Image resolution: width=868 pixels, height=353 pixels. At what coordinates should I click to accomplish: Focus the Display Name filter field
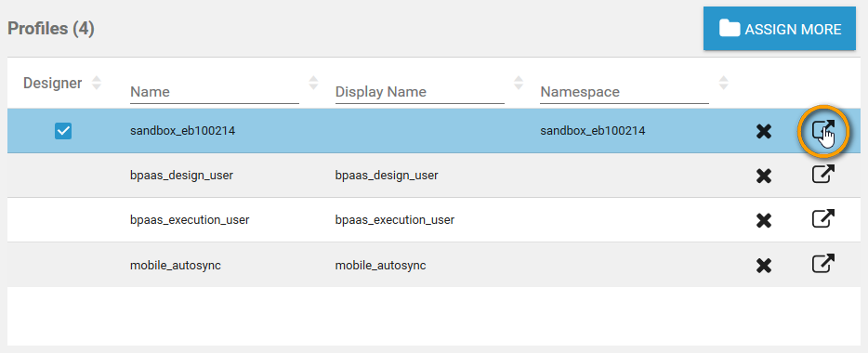(x=420, y=92)
